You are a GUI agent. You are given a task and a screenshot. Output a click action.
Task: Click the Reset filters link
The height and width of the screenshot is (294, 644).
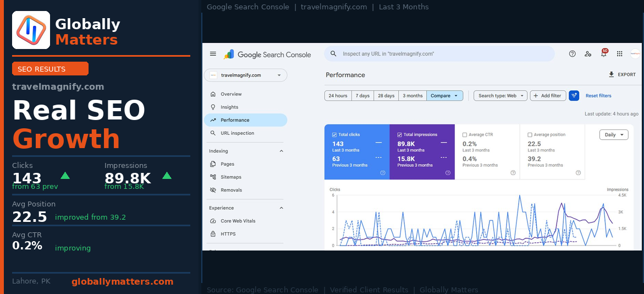(598, 95)
